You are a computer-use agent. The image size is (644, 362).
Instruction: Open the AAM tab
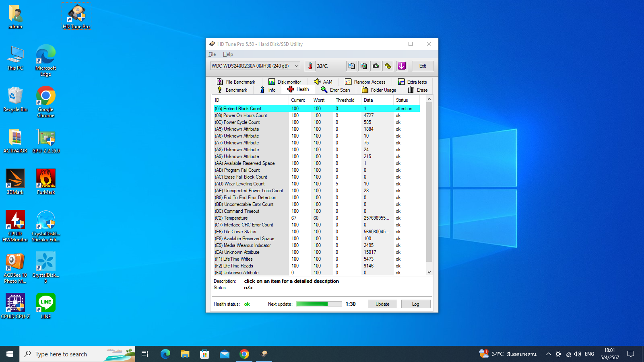tap(323, 82)
